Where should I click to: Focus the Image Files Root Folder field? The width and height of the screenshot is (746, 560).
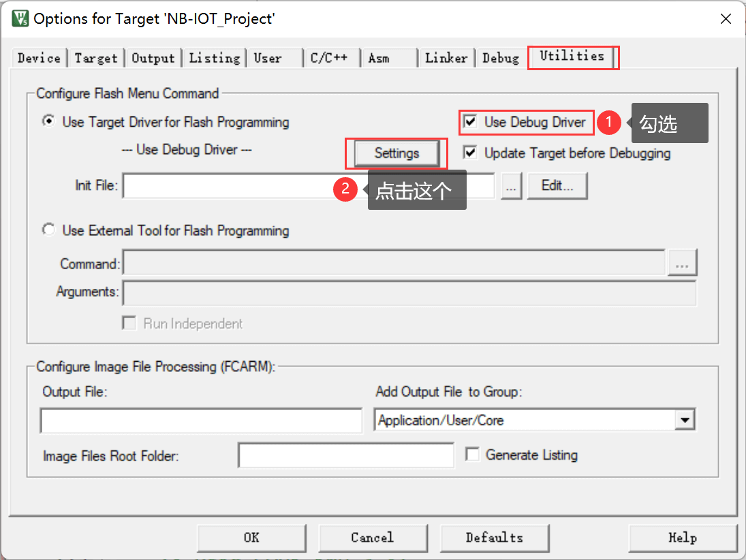(x=345, y=455)
